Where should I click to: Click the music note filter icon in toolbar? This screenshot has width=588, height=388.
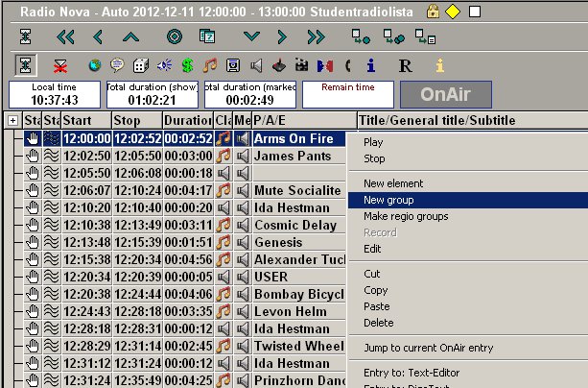coord(210,65)
